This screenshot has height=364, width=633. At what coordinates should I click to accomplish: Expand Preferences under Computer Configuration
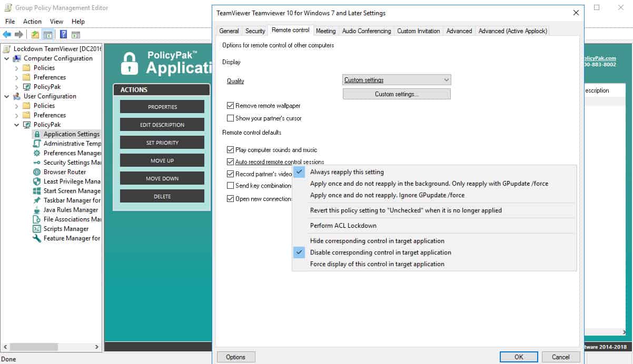16,77
